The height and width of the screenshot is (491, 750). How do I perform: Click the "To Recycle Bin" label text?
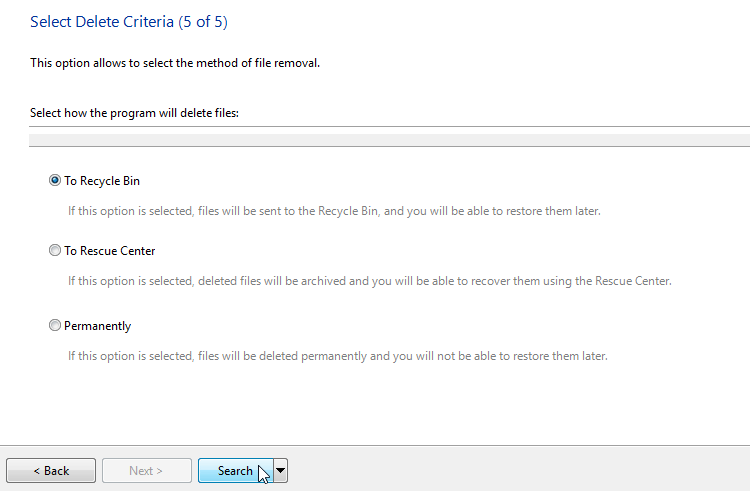pyautogui.click(x=102, y=181)
